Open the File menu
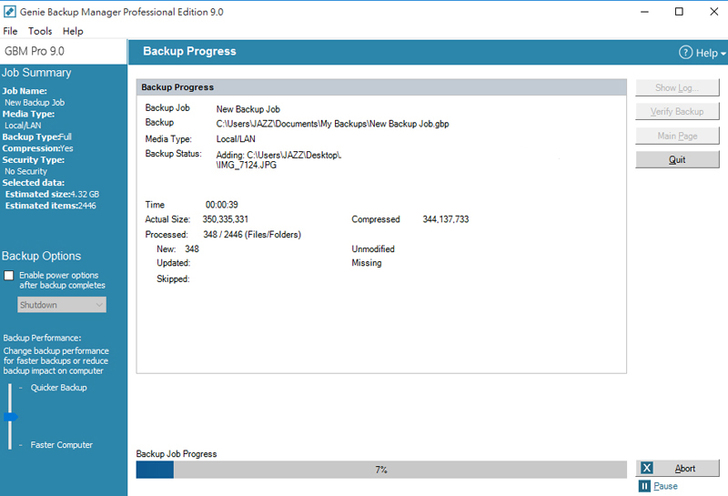 click(x=10, y=31)
